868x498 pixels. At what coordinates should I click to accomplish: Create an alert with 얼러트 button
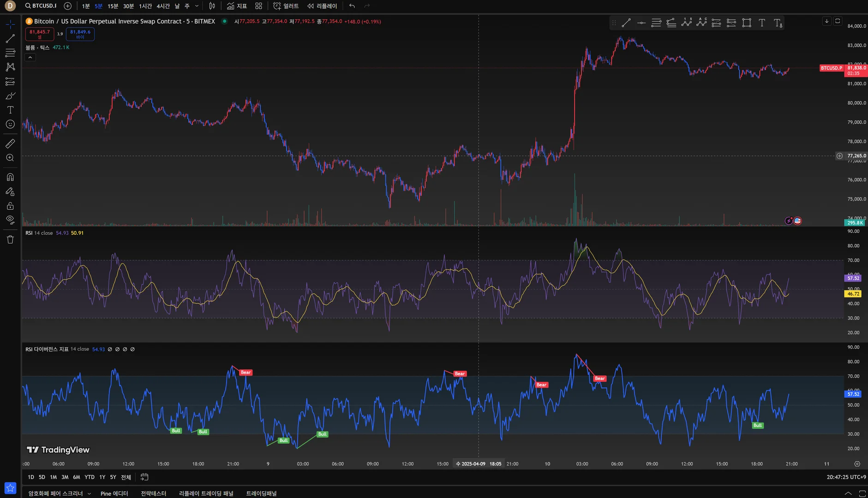[286, 6]
